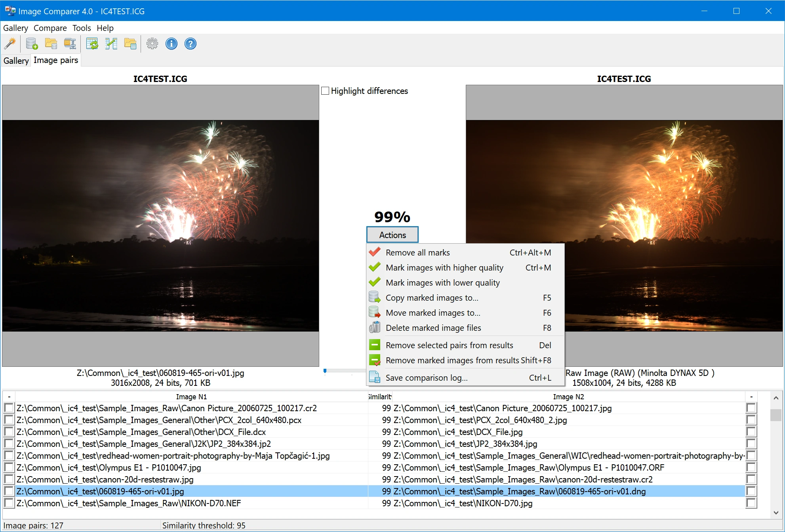Check right box for Olympus E1 .ORF row
Viewport: 785px width, 532px height.
tap(751, 467)
